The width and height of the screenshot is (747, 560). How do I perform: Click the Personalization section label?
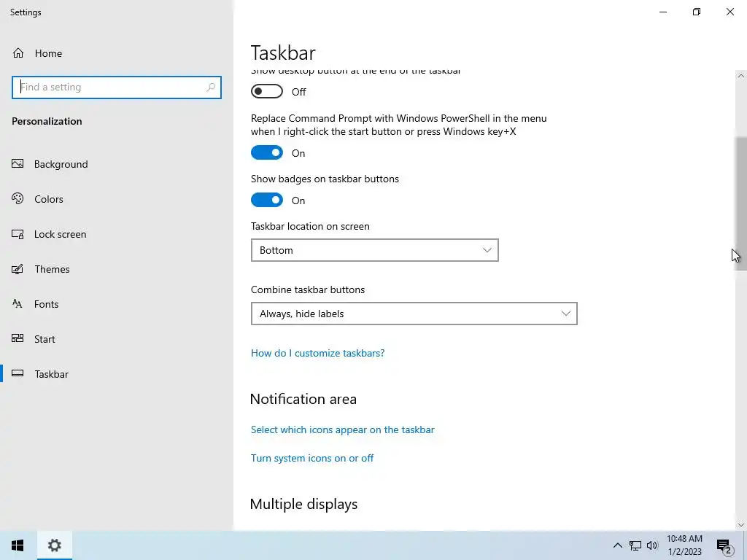coord(47,121)
